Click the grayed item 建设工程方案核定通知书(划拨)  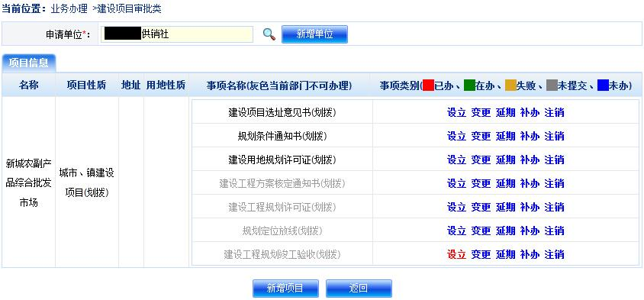pyautogui.click(x=282, y=183)
